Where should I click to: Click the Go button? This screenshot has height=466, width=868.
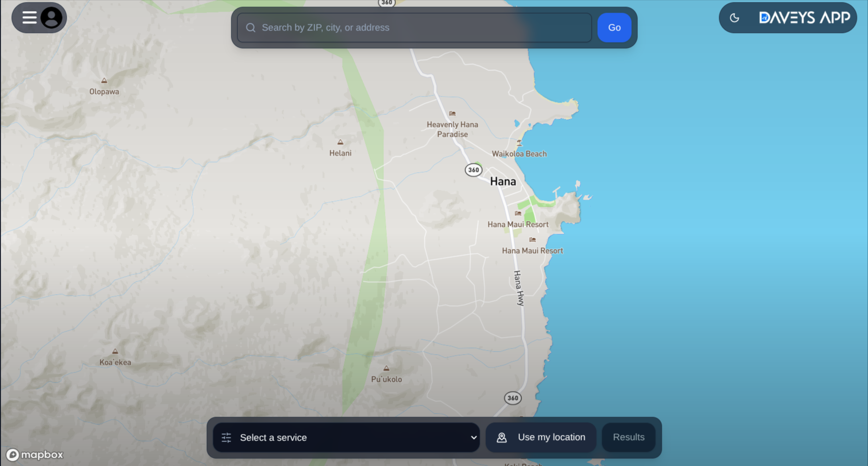pos(614,28)
